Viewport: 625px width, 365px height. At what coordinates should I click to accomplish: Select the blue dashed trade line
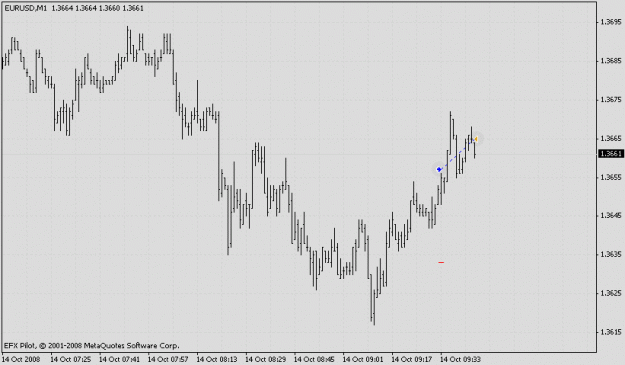pos(458,154)
